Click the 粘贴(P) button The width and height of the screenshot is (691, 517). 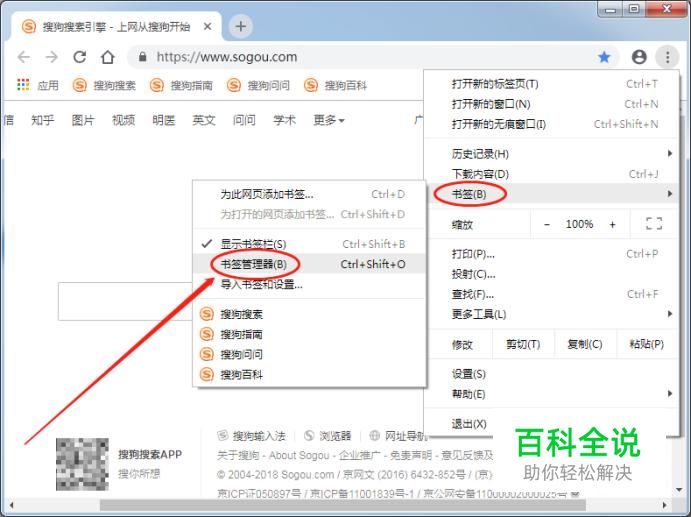646,344
